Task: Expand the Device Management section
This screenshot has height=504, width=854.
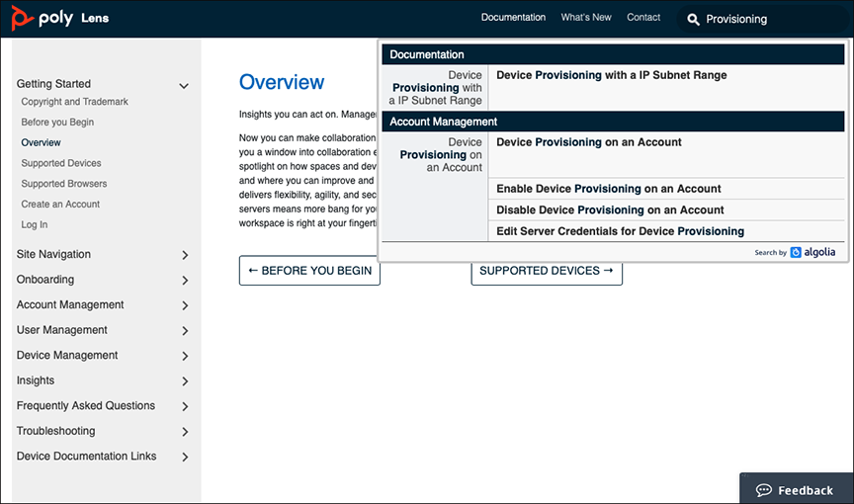Action: point(185,356)
